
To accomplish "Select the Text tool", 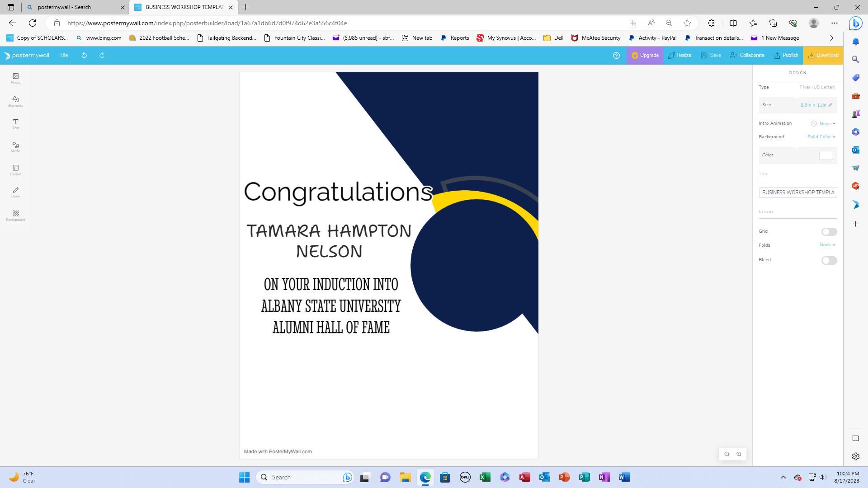I will (15, 124).
